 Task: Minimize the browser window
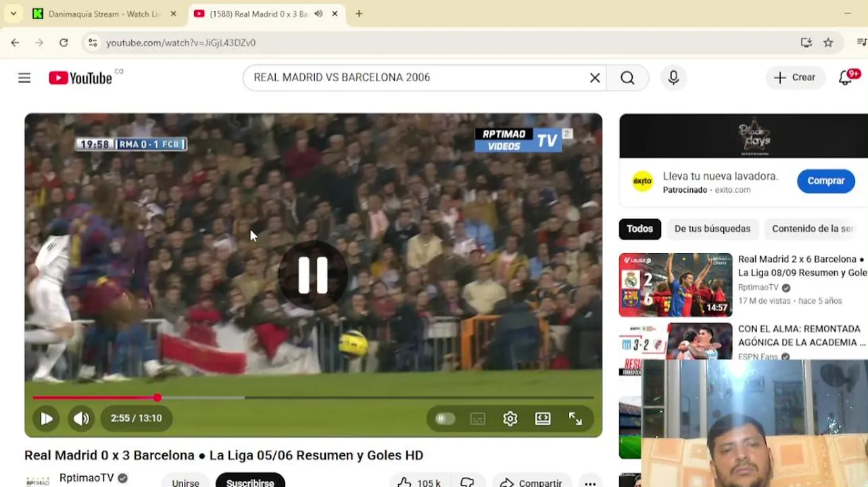(848, 14)
